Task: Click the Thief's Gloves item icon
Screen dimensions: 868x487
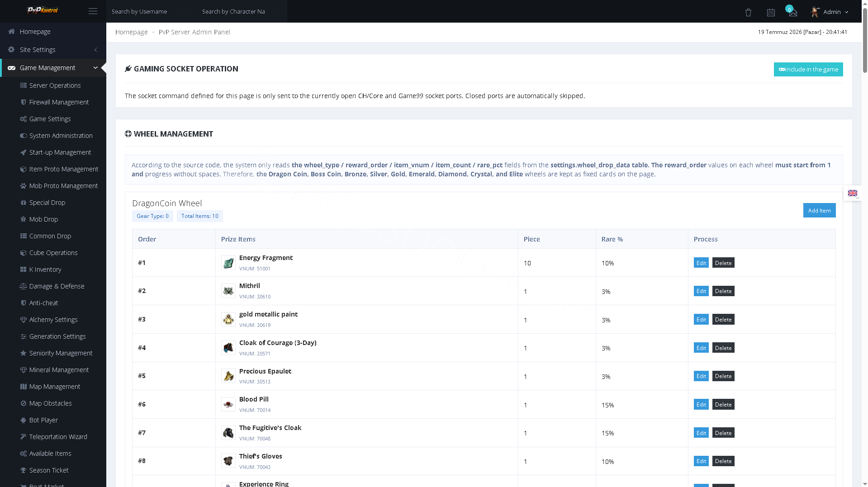Action: click(228, 461)
